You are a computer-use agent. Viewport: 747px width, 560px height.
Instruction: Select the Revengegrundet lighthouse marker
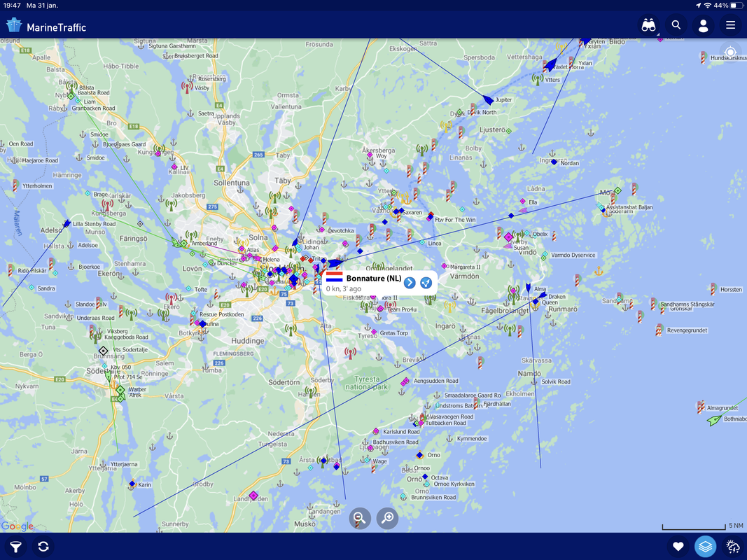[659, 329]
